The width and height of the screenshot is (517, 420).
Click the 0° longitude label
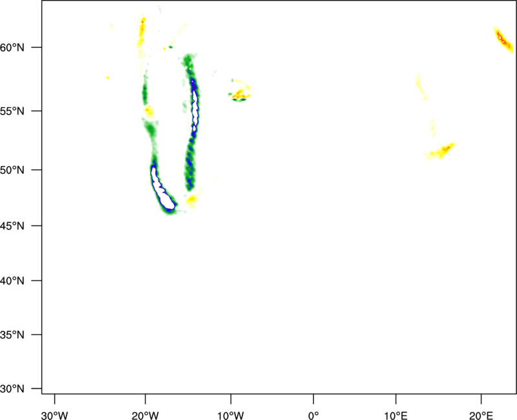tap(313, 415)
